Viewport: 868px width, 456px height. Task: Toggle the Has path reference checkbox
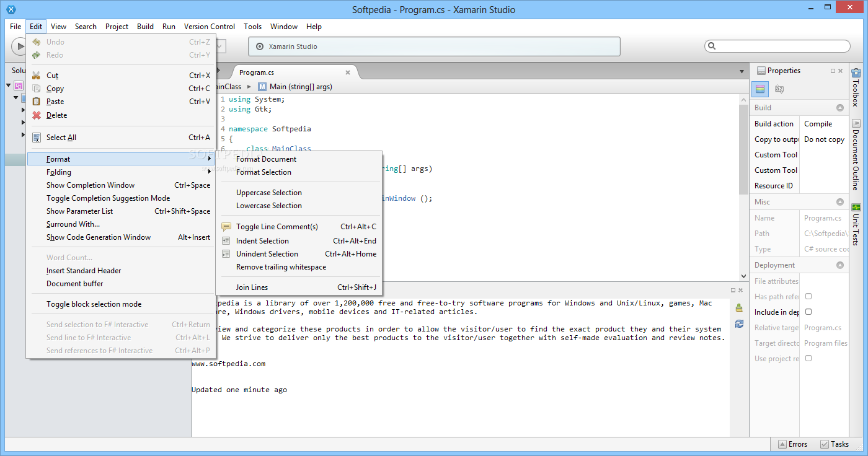pyautogui.click(x=808, y=297)
